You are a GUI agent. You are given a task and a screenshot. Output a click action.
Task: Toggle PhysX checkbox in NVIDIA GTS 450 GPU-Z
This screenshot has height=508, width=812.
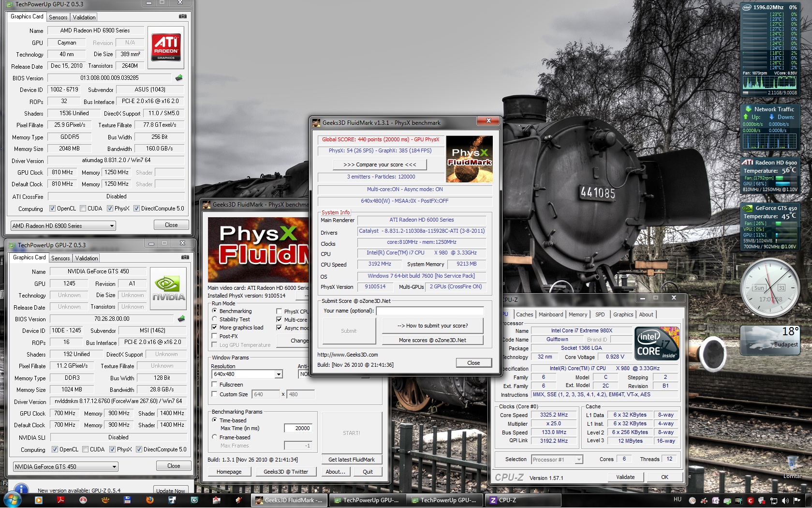tap(112, 449)
